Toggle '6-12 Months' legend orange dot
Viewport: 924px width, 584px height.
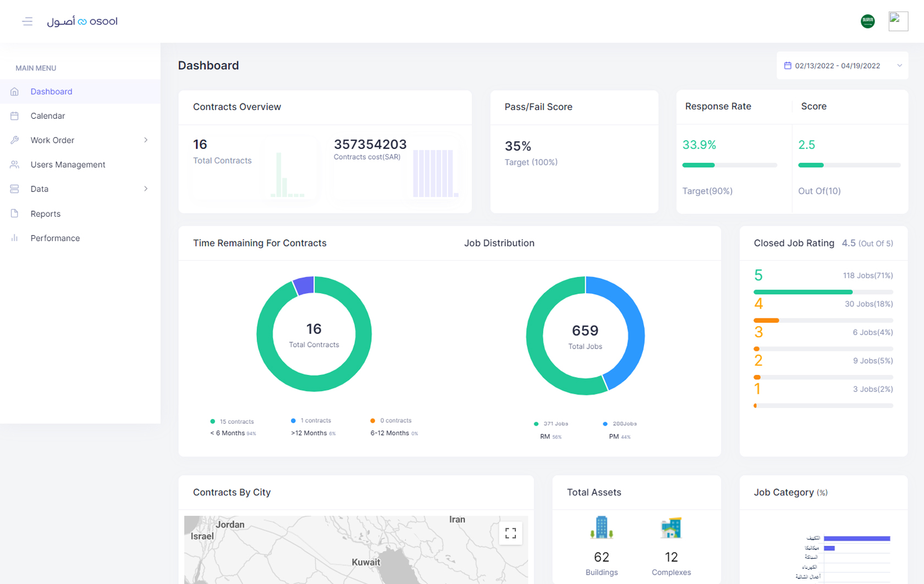pyautogui.click(x=372, y=421)
